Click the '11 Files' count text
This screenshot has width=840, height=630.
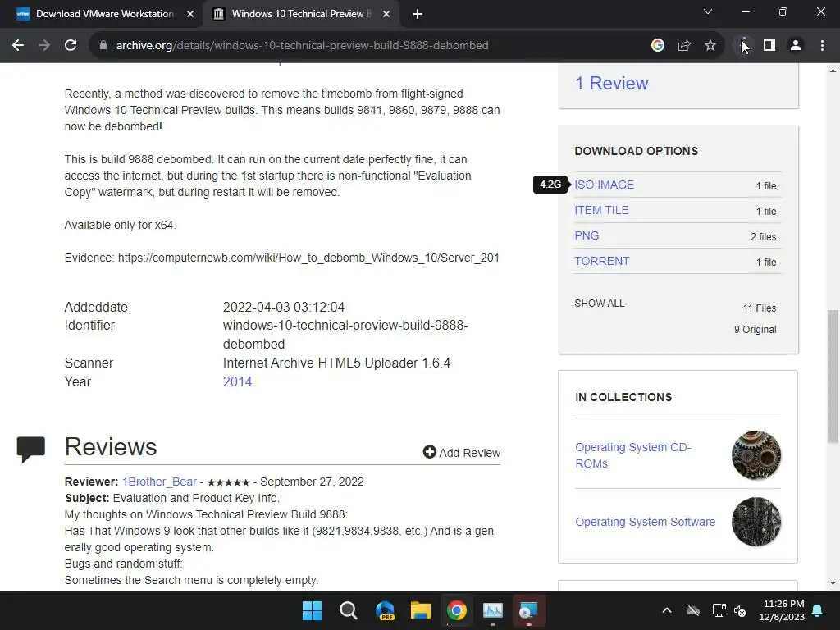760,308
